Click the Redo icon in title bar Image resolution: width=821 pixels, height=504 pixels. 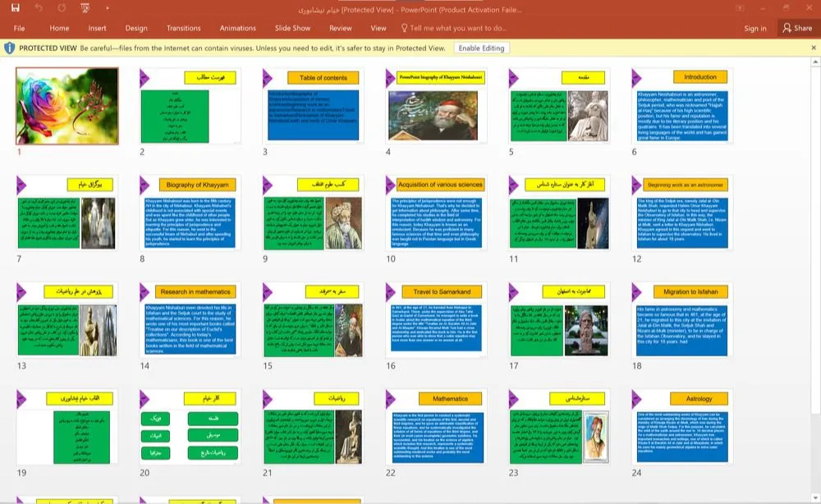coord(62,8)
